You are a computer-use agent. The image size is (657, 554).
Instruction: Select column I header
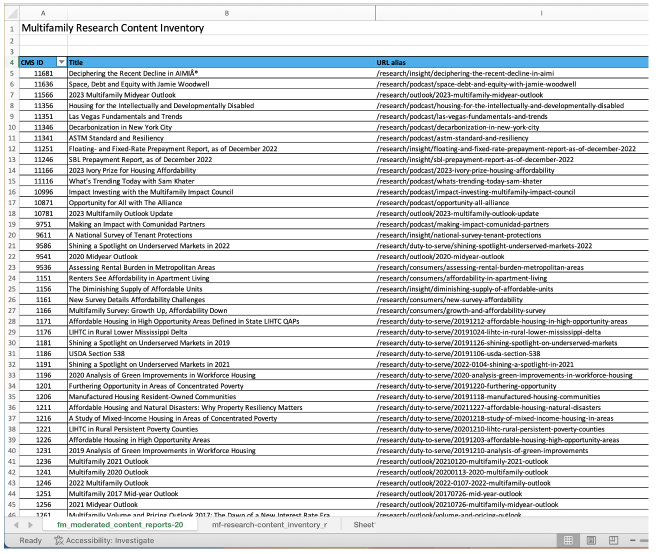coord(541,13)
